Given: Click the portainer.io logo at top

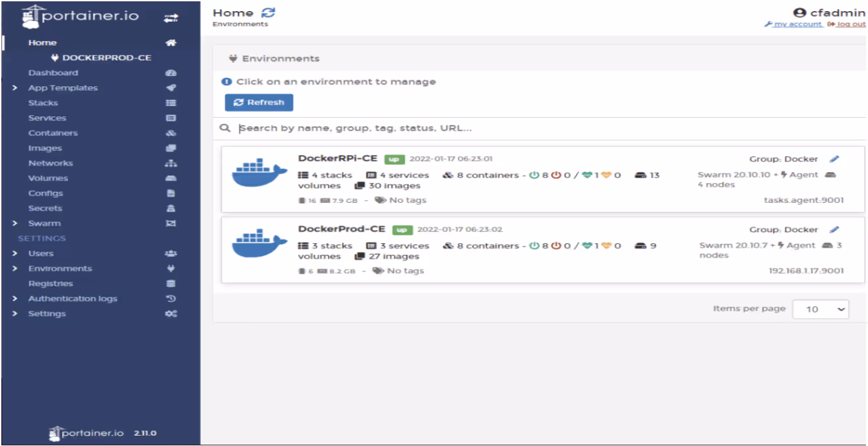Looking at the screenshot, I should pyautogui.click(x=80, y=16).
